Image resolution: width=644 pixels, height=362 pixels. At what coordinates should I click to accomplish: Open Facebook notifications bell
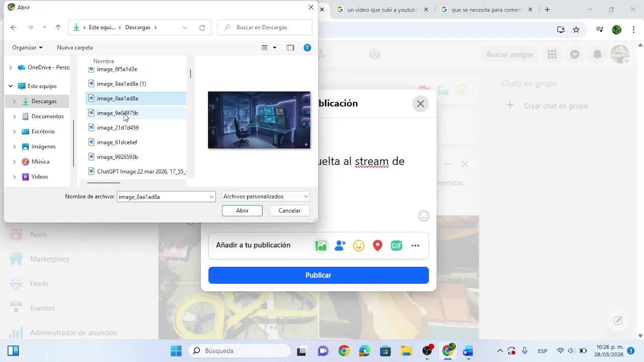tap(597, 54)
